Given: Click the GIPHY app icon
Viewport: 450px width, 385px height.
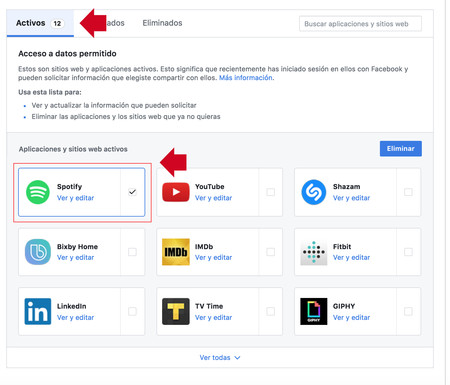Looking at the screenshot, I should [x=314, y=311].
